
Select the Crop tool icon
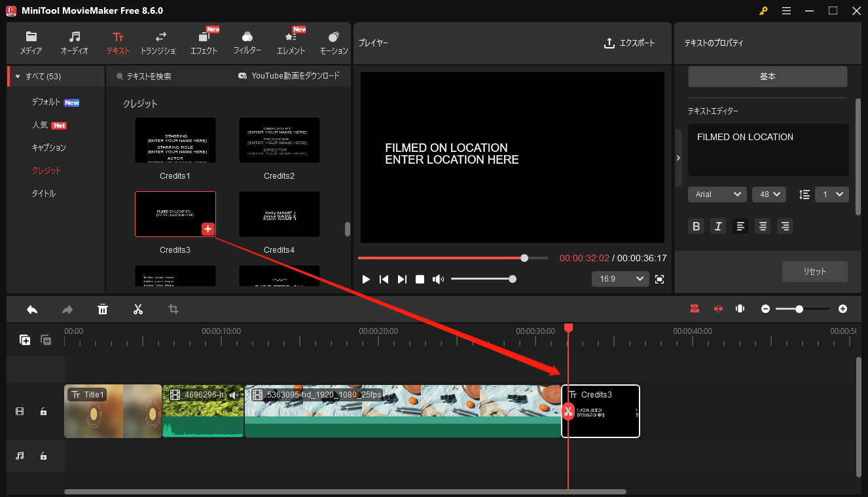click(x=173, y=308)
